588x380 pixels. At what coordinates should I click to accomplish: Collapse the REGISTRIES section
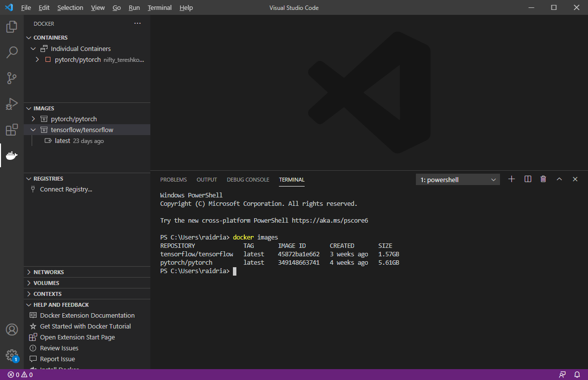coord(29,179)
